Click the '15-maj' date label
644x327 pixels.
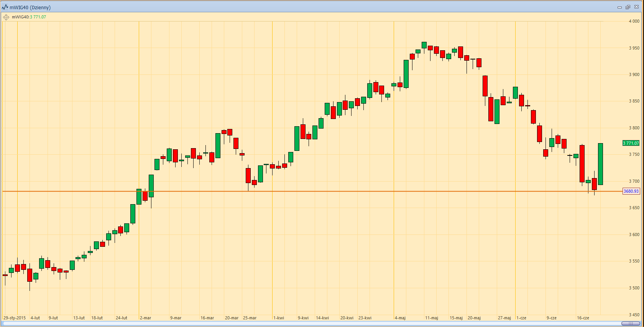click(456, 318)
